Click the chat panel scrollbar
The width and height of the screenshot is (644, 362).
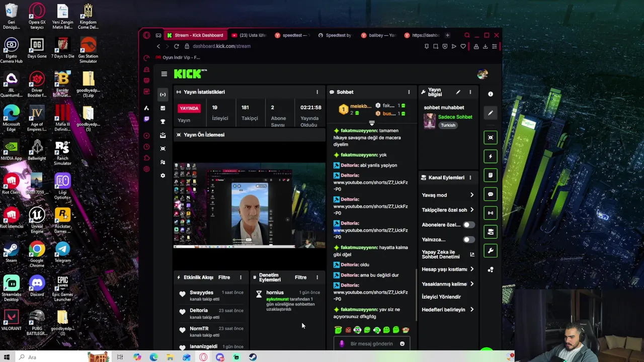(x=416, y=294)
